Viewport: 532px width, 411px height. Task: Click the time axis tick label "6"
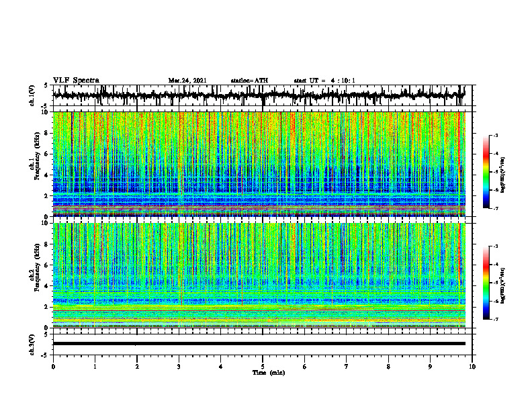(305, 367)
